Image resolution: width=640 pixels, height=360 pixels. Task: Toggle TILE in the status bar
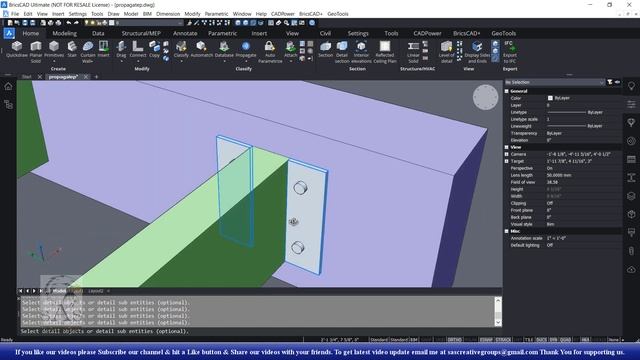528,340
